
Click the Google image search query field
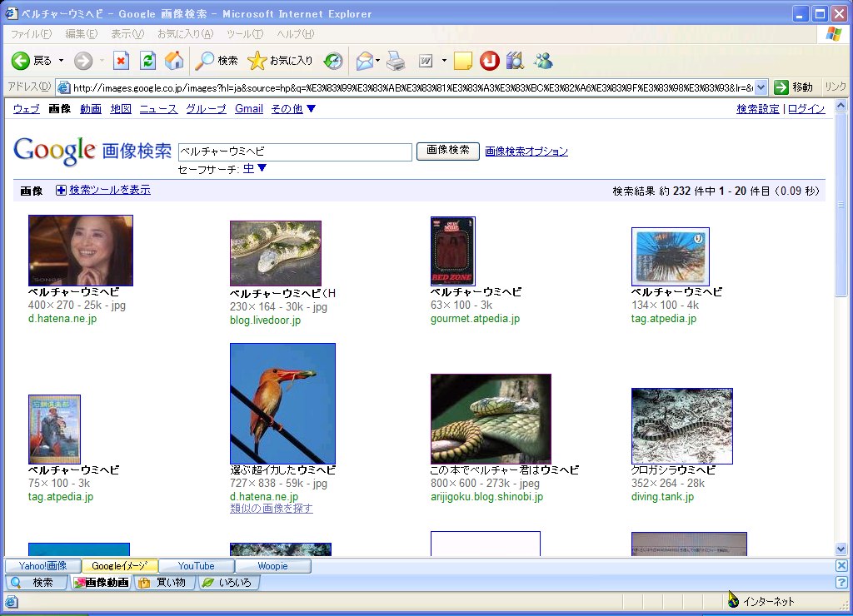click(x=295, y=152)
